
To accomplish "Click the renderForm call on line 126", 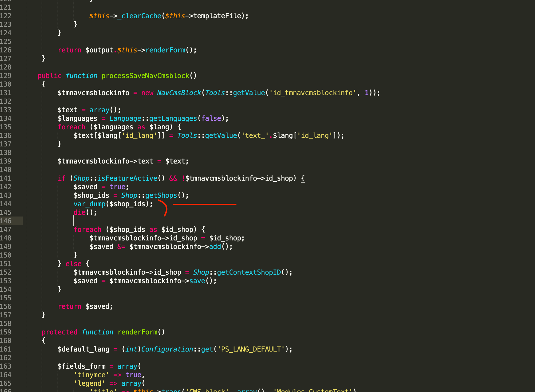I will tap(165, 50).
